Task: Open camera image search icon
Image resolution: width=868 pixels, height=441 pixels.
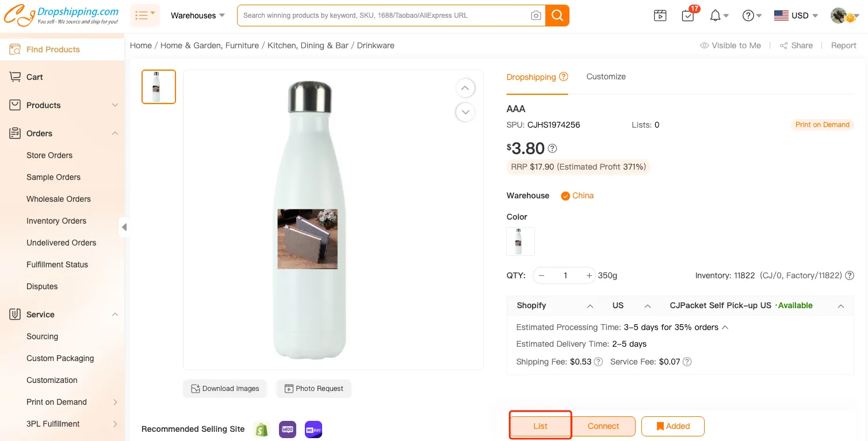Action: tap(536, 16)
